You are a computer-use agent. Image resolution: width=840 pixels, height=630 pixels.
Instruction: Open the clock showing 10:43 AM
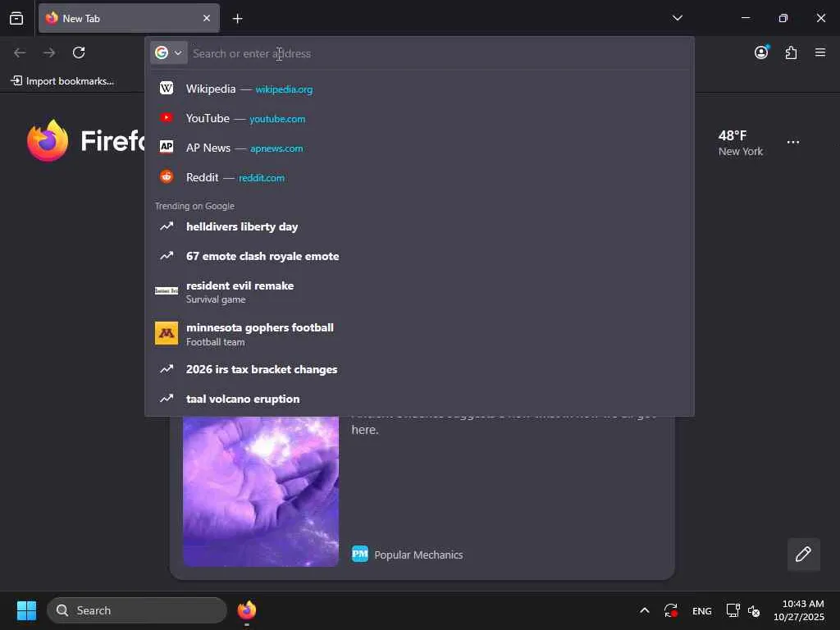click(799, 610)
